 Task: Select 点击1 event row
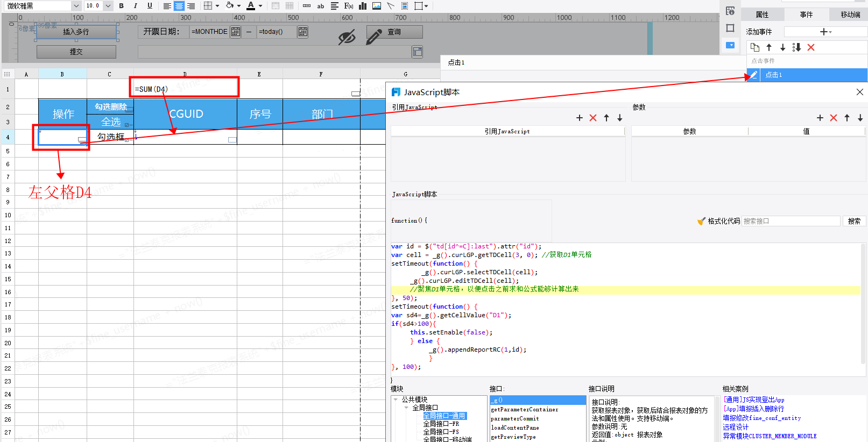(813, 75)
